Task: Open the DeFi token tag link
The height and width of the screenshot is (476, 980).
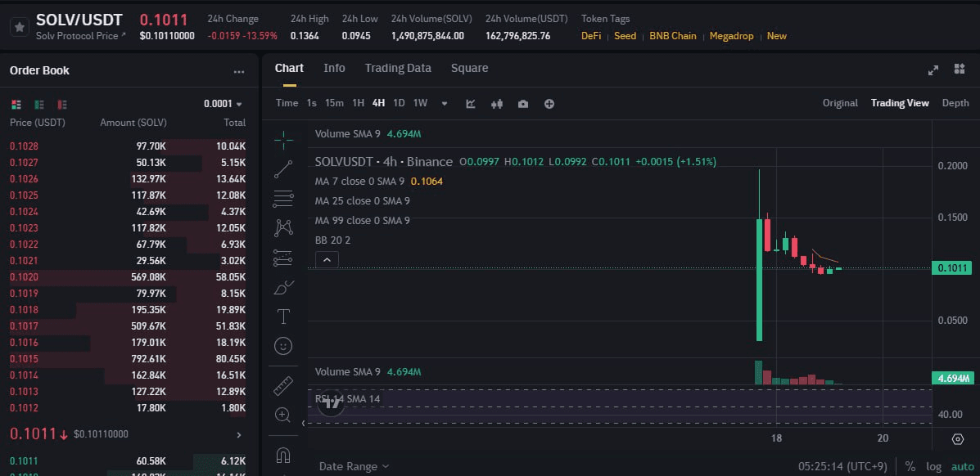Action: pos(590,36)
